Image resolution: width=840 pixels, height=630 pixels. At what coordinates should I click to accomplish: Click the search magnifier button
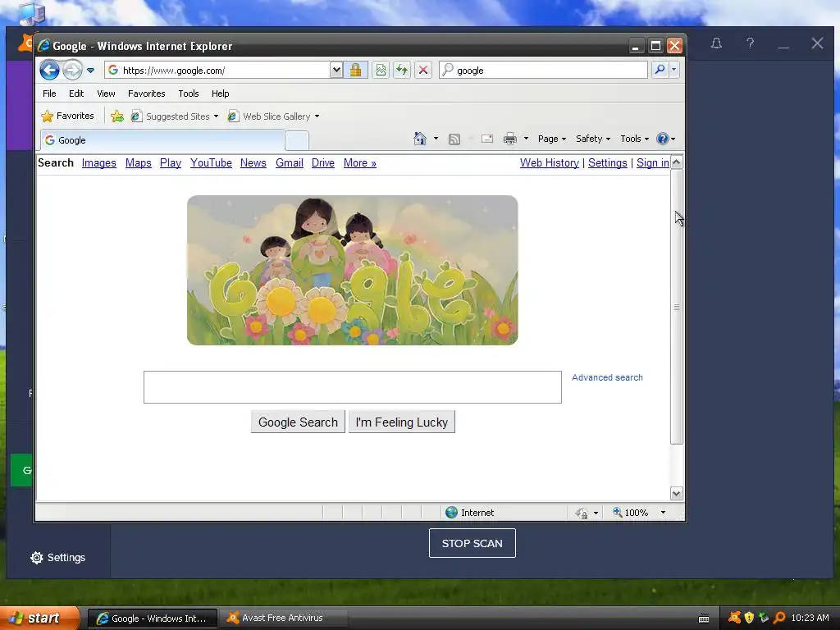tap(660, 71)
